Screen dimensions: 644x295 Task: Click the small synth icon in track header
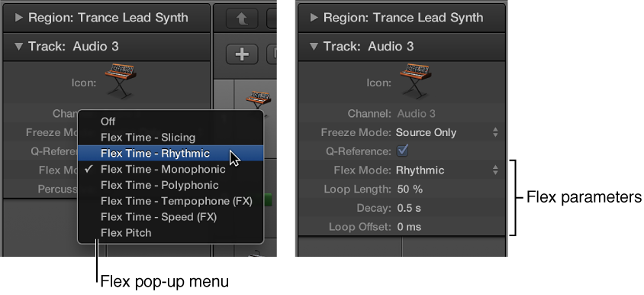pyautogui.click(x=258, y=103)
